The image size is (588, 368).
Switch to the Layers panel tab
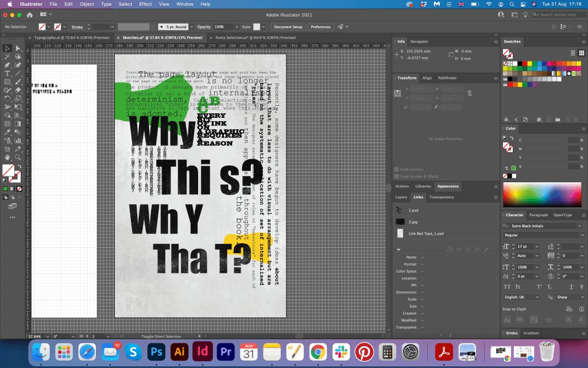pos(401,197)
